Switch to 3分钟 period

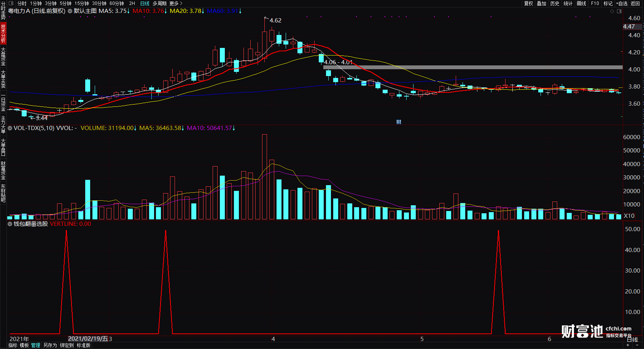(x=51, y=3)
